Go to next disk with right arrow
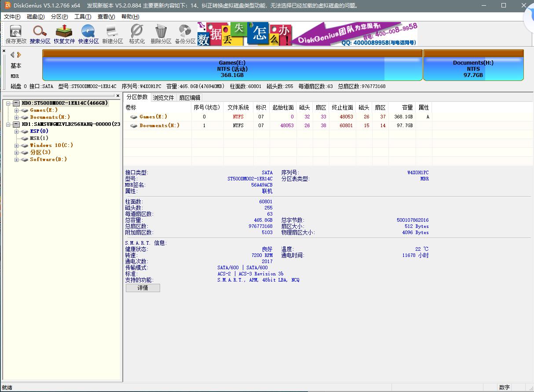The width and height of the screenshot is (534, 392). [x=19, y=55]
